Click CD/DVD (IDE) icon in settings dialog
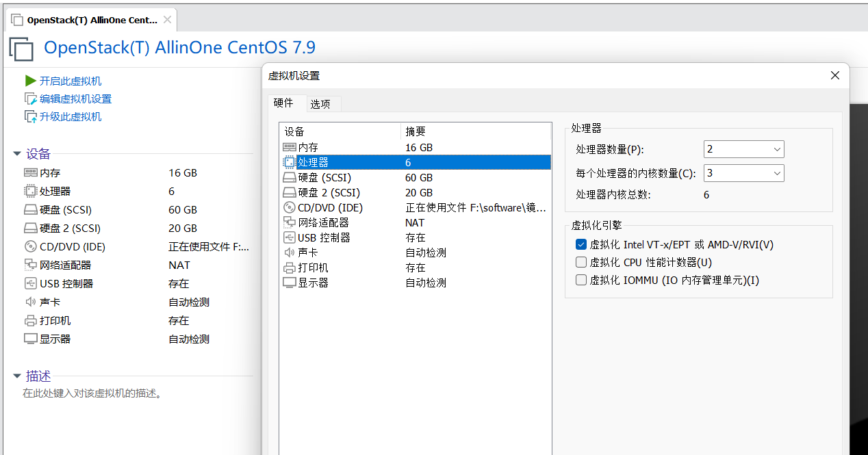The image size is (868, 455). pyautogui.click(x=289, y=208)
